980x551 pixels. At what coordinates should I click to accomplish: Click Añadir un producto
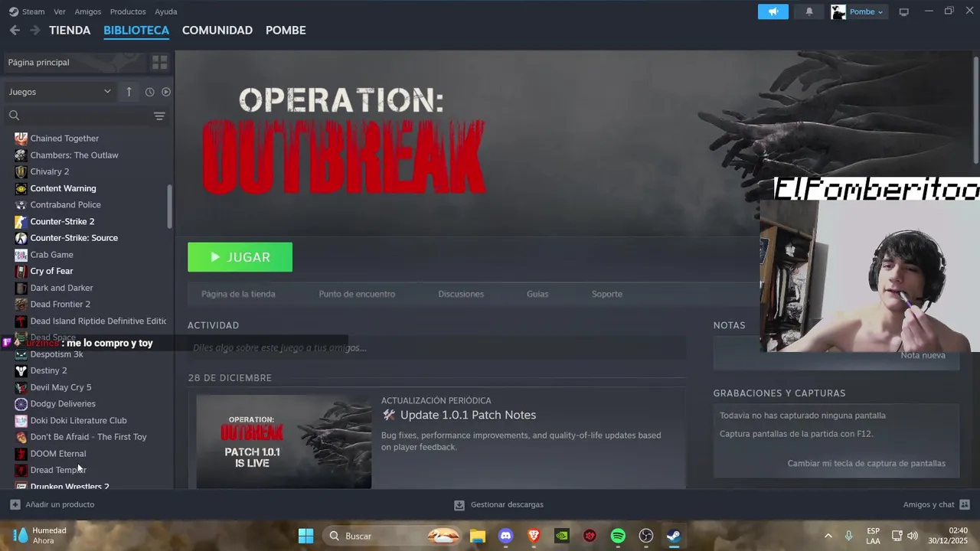click(x=52, y=504)
